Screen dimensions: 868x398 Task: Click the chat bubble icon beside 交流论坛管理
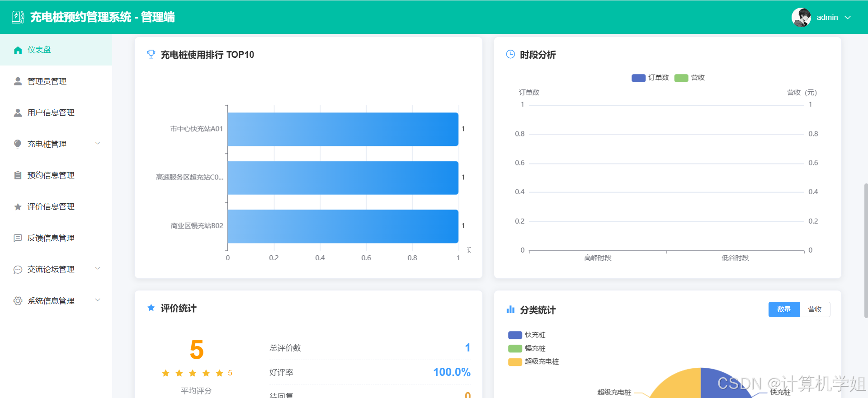18,269
